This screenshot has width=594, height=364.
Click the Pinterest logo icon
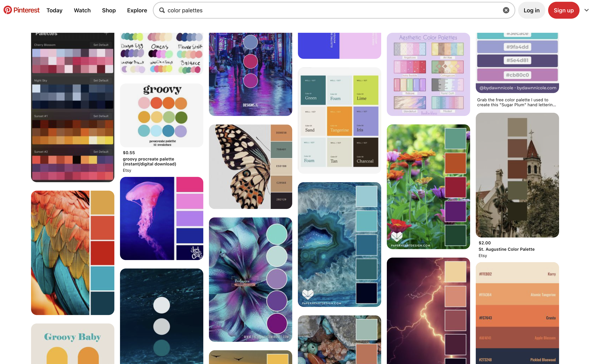pos(7,10)
